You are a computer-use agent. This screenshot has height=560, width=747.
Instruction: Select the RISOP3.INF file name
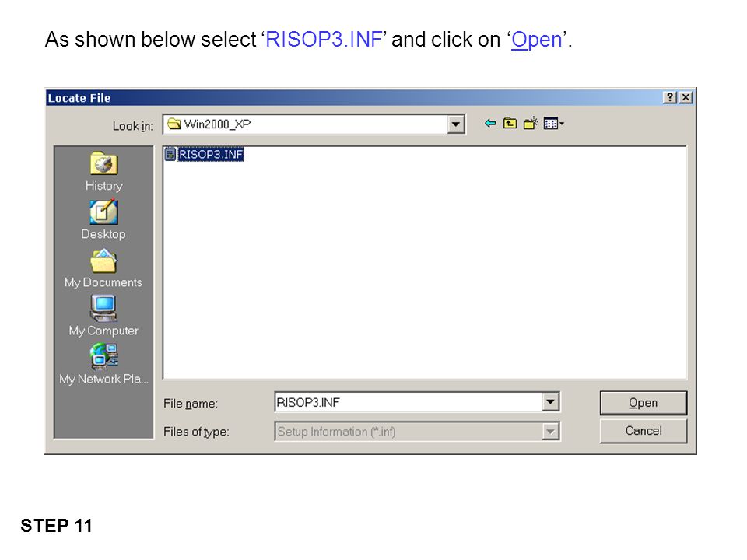[x=211, y=154]
